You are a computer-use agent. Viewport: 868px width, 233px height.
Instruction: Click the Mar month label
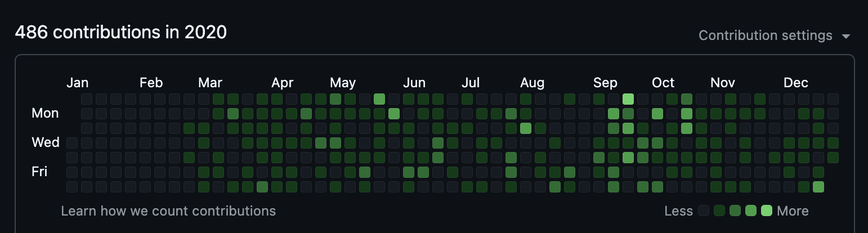tap(210, 83)
